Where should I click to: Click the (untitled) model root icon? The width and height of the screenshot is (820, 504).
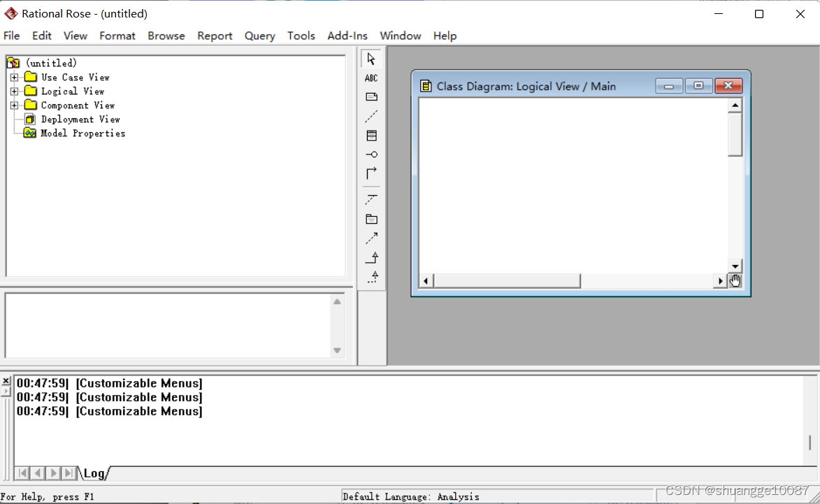[13, 63]
